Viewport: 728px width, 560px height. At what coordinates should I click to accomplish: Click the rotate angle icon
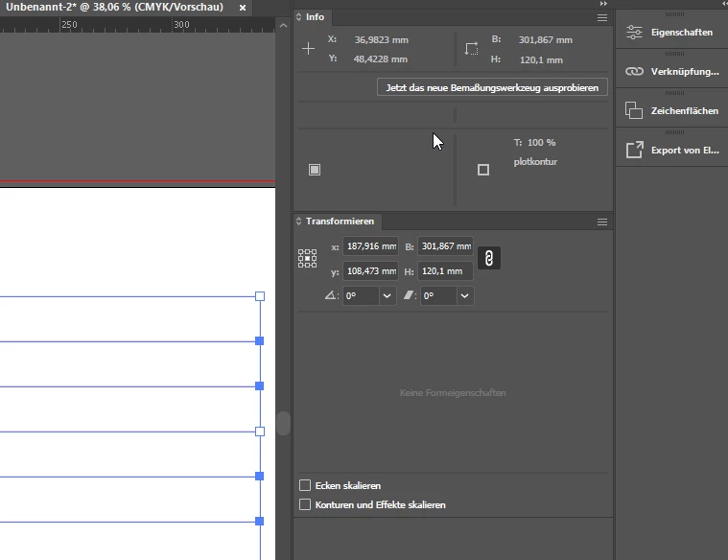331,295
